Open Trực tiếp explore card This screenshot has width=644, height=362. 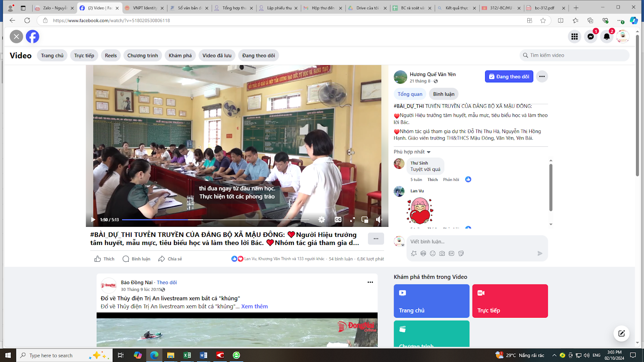[510, 301]
